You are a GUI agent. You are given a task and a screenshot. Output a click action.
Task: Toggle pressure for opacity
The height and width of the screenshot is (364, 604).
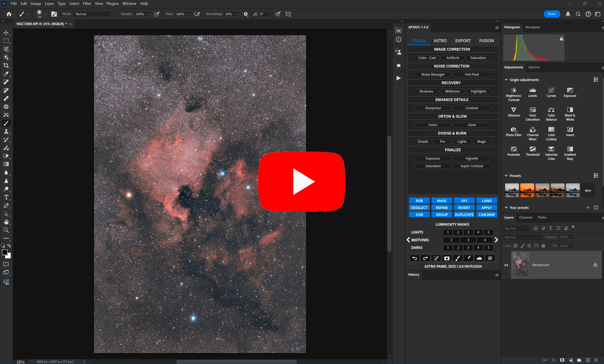[157, 14]
